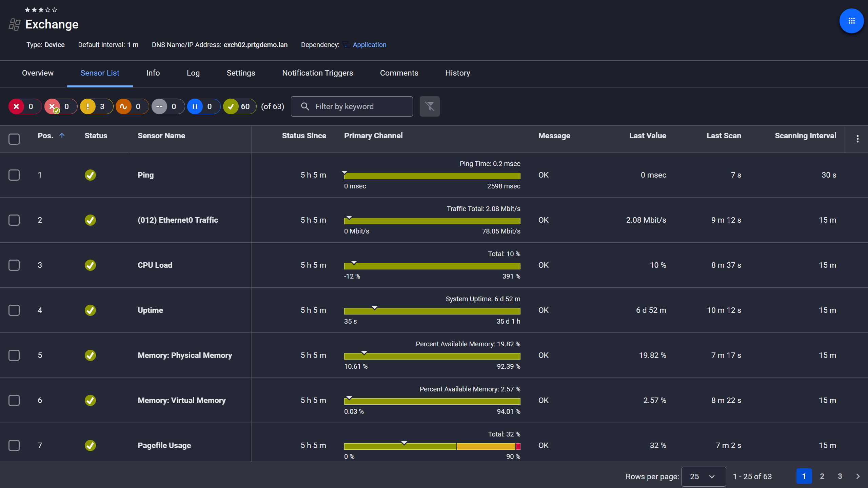The height and width of the screenshot is (488, 868).
Task: Sort by Sensor Name column header
Action: coord(161,136)
